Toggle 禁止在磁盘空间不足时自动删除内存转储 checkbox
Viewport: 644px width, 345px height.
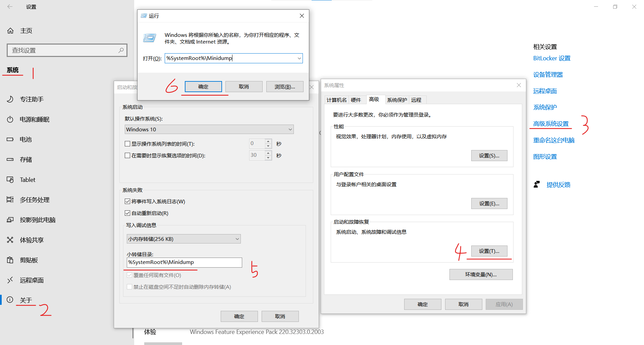(x=129, y=287)
